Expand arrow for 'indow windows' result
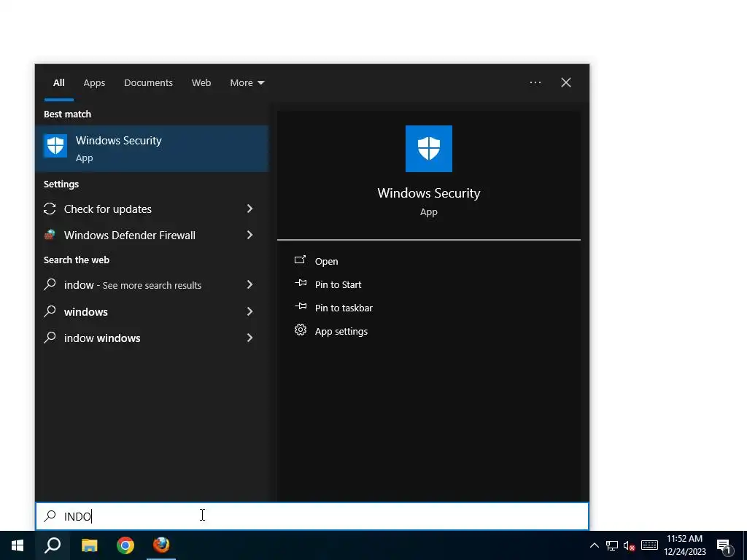This screenshot has height=560, width=747. [x=249, y=338]
